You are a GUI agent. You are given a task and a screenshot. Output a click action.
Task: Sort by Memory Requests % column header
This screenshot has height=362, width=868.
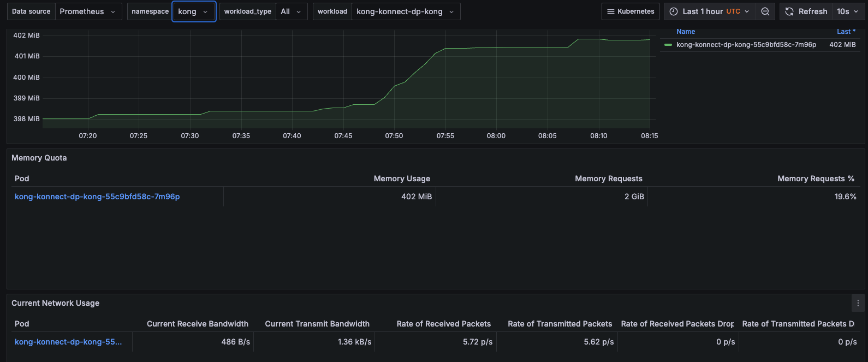pyautogui.click(x=816, y=179)
